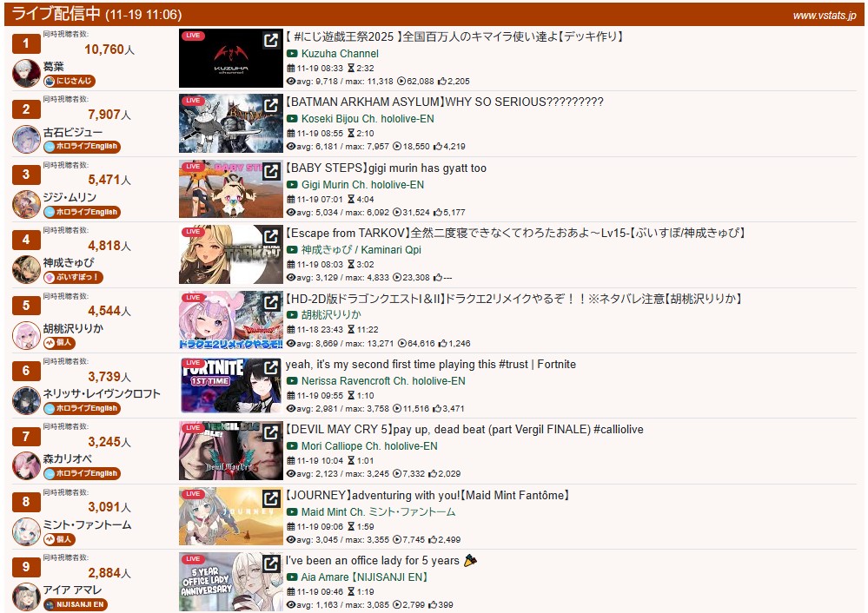Click ぶいすぽっ! tag under 神成きゅぴ
Screen dimensions: 868x613
pyautogui.click(x=73, y=277)
